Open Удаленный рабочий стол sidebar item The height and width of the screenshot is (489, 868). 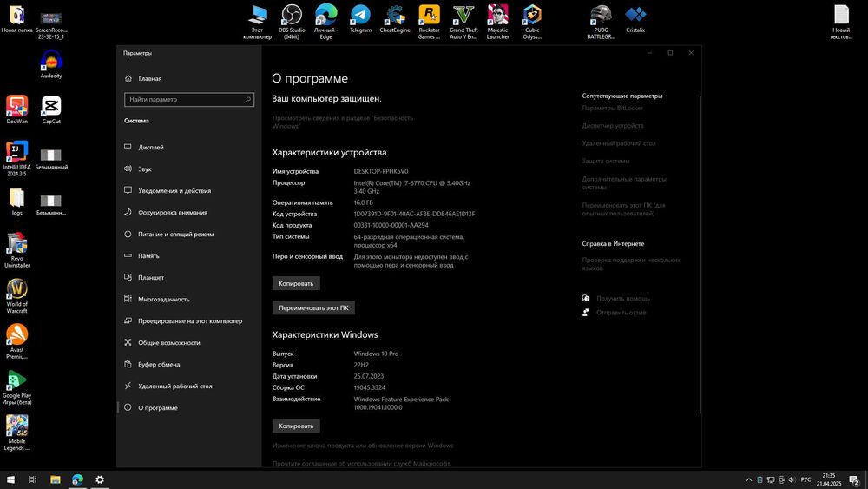click(188, 386)
